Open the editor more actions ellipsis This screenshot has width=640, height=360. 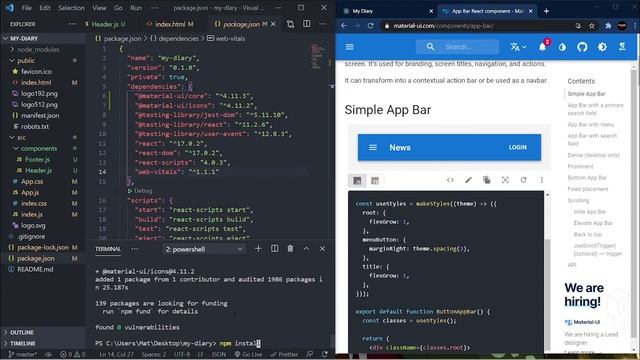click(322, 24)
